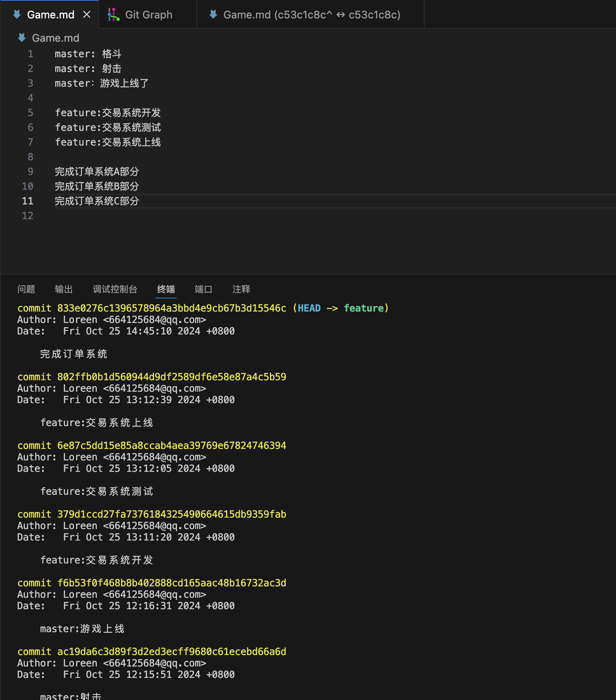This screenshot has width=616, height=700.
Task: Click the '完成订单系统C部分' line
Action: [97, 201]
